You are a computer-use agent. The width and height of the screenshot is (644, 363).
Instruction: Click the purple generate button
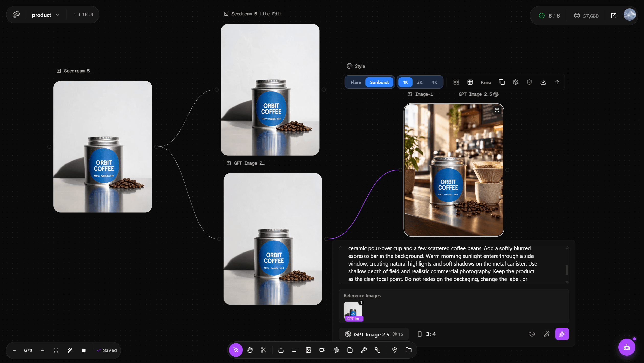pos(562,334)
